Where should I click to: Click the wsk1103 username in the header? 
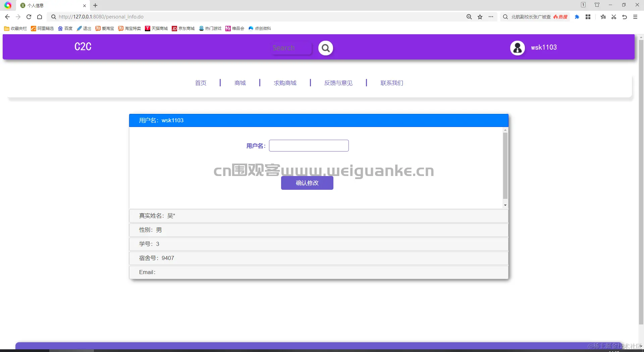544,47
